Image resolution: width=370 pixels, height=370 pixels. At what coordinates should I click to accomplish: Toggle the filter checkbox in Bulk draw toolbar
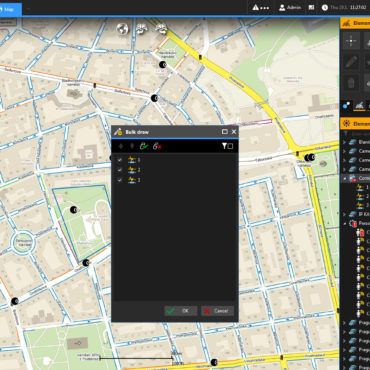230,146
